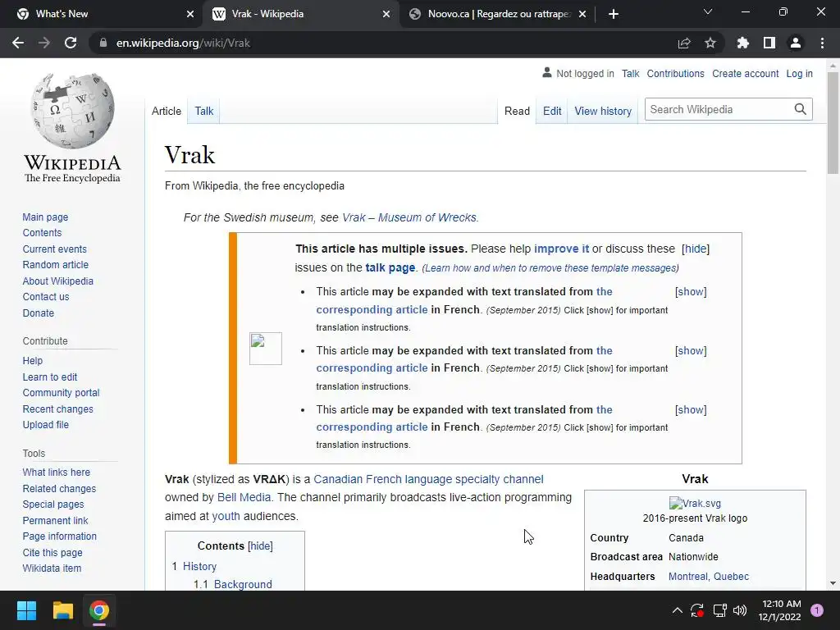Image resolution: width=840 pixels, height=630 pixels.
Task: Click the Vrak.svg logo image in infobox
Action: tap(695, 503)
